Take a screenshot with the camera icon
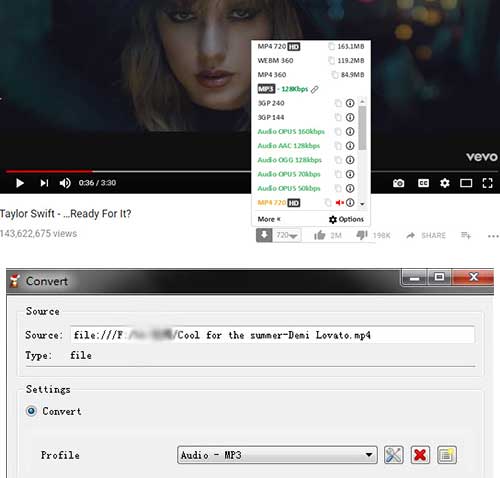Image resolution: width=500 pixels, height=478 pixels. (x=398, y=183)
